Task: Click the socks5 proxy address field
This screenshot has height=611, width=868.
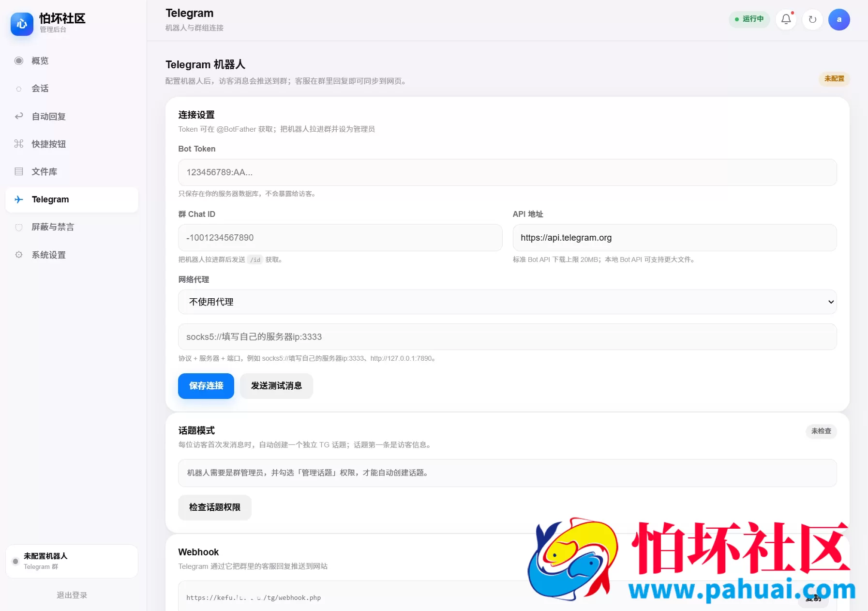Action: (507, 337)
